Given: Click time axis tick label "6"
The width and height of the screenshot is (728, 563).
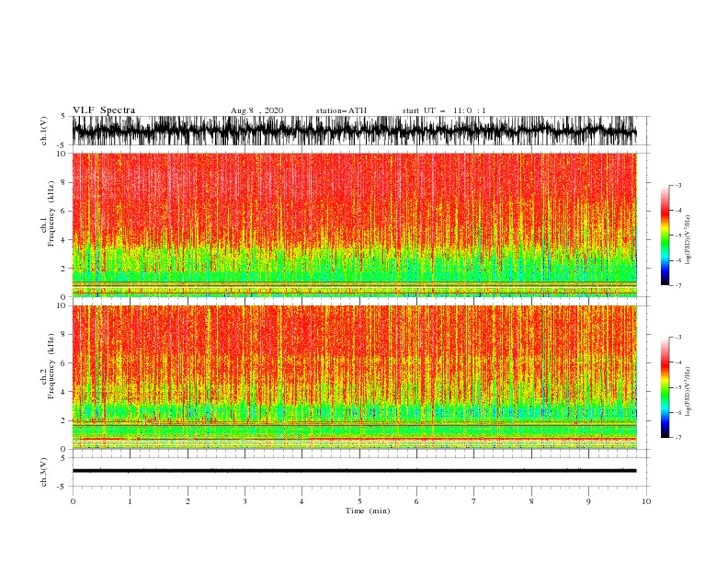Looking at the screenshot, I should [x=416, y=501].
